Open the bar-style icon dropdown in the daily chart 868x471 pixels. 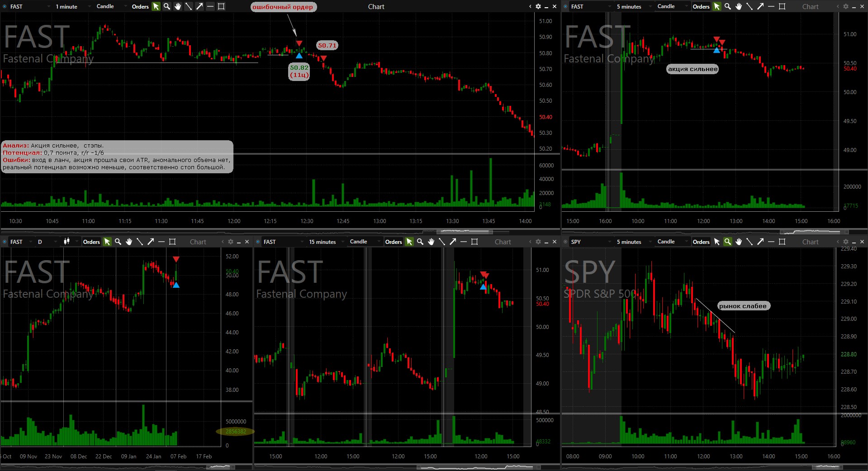tap(70, 242)
